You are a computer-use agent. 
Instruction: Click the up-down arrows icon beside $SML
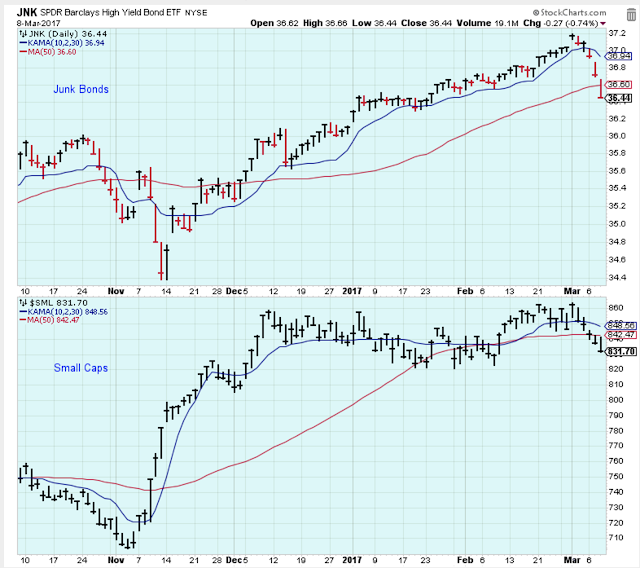[22, 303]
